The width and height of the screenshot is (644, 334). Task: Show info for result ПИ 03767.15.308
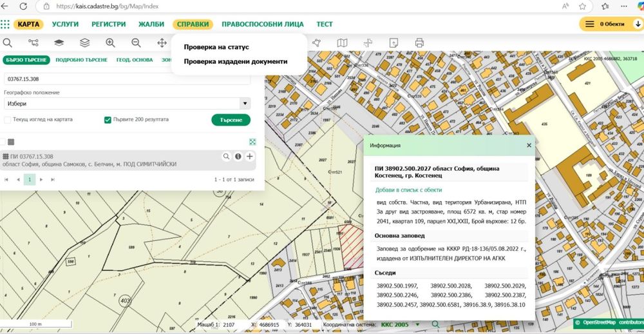238,157
